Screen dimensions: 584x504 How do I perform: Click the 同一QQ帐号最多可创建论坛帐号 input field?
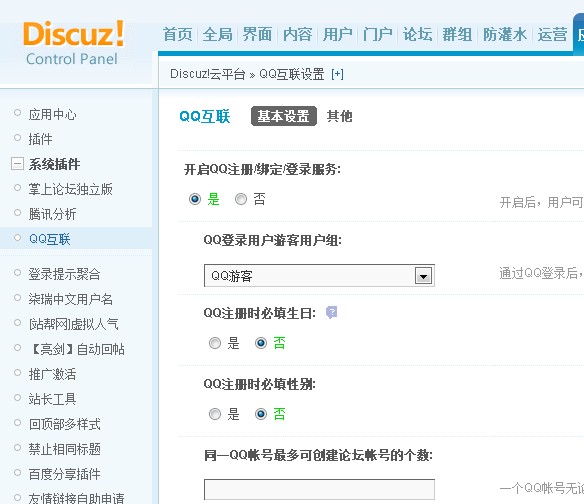319,489
